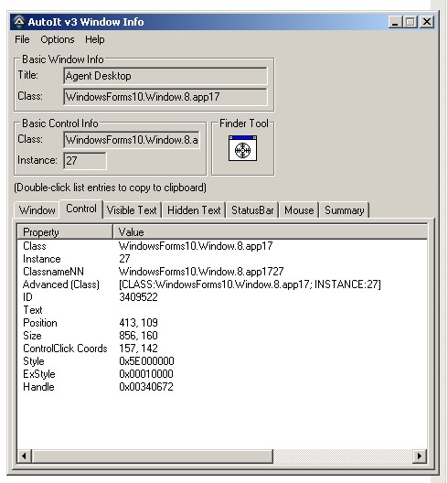Click value WindowsForms10.Window.8.app1727
Viewport: 448px width, 483px height.
click(201, 272)
